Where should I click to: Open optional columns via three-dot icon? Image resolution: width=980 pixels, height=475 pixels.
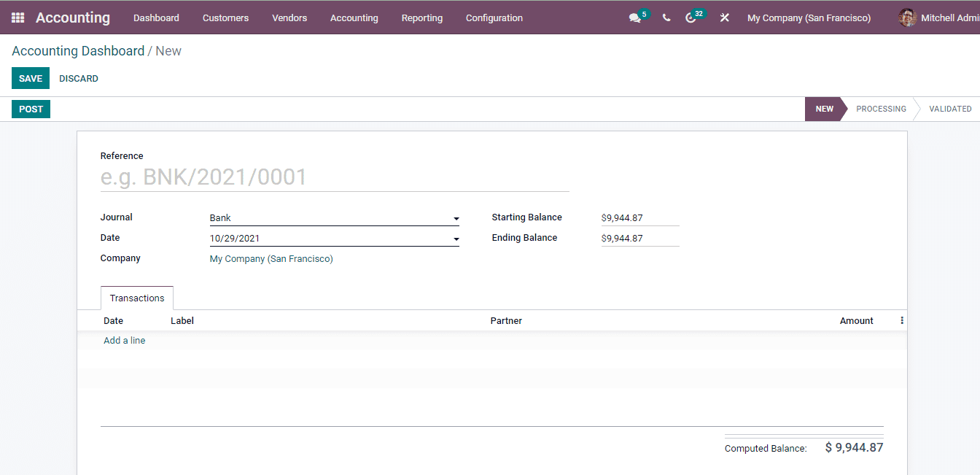902,320
